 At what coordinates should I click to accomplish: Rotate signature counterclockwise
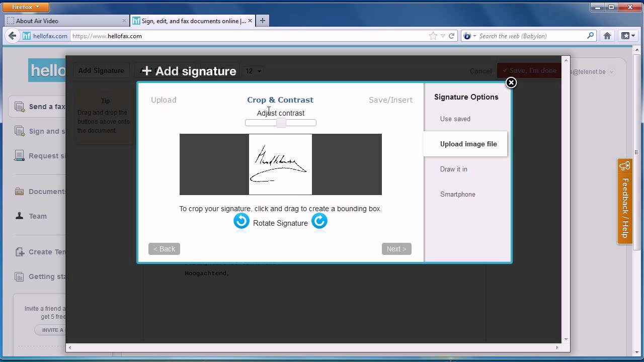click(242, 221)
